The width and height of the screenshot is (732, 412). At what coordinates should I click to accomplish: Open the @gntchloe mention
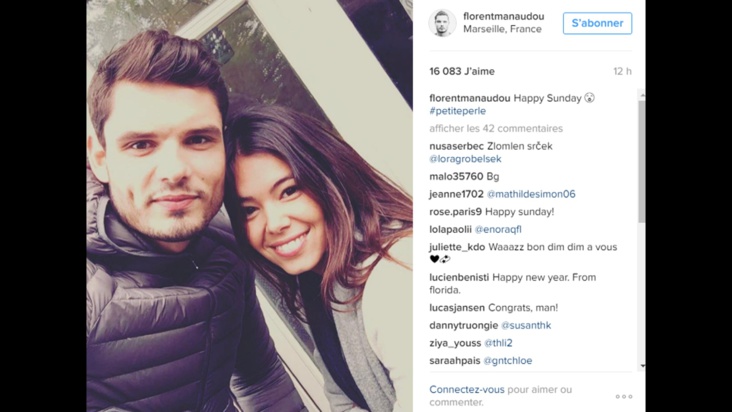tap(507, 361)
